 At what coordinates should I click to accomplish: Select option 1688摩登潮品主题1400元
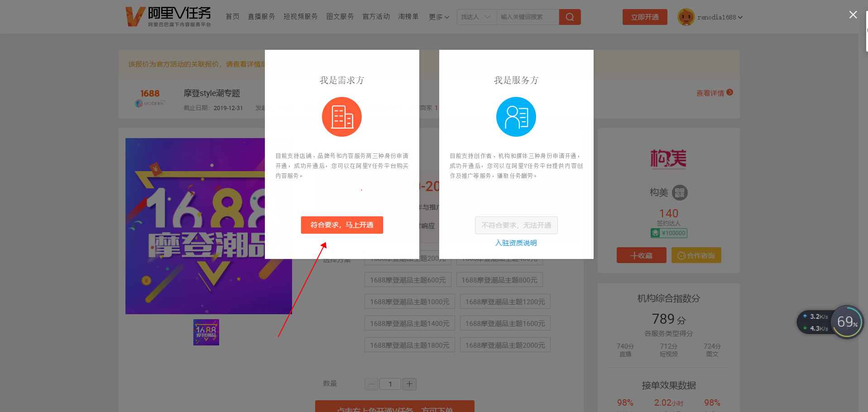[x=410, y=323]
